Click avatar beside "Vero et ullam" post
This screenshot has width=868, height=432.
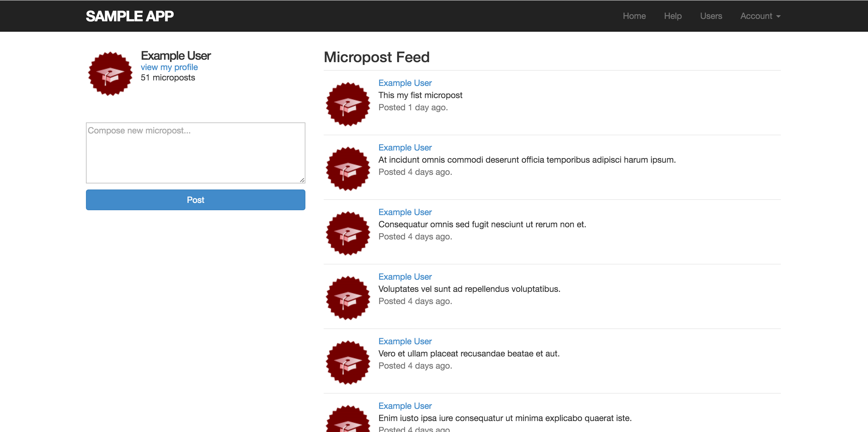tap(348, 363)
